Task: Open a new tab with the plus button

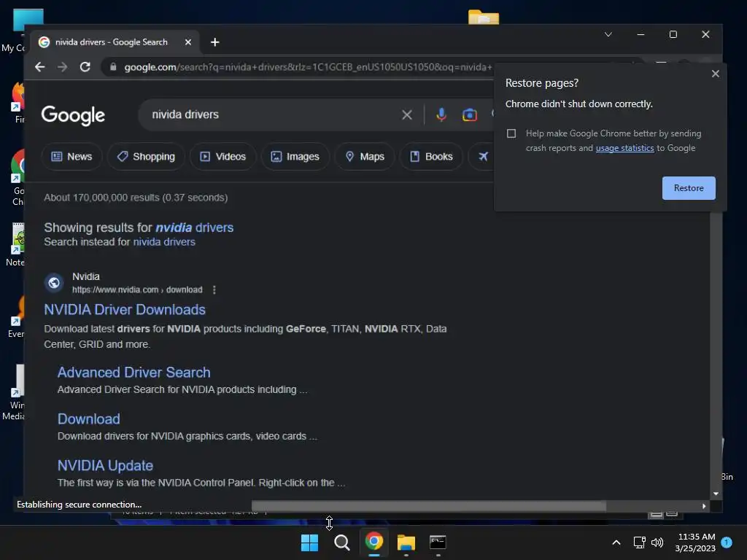Action: (x=215, y=42)
